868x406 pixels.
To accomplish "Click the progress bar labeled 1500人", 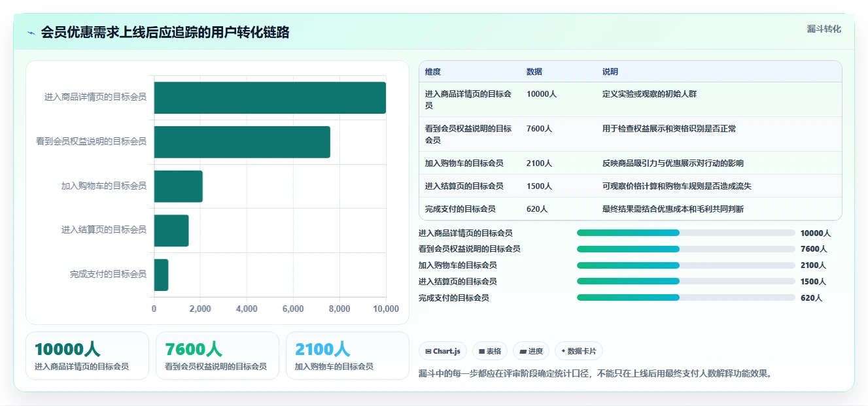I will point(686,281).
